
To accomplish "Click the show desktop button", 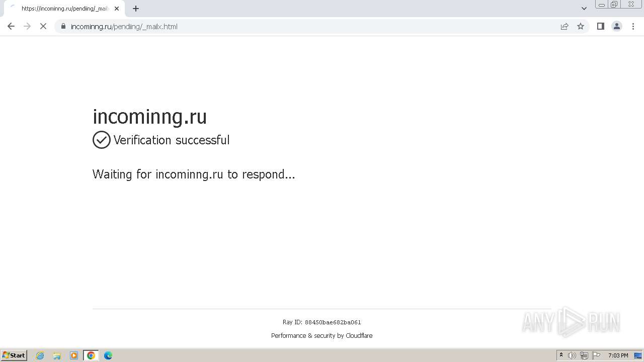I will [x=638, y=355].
